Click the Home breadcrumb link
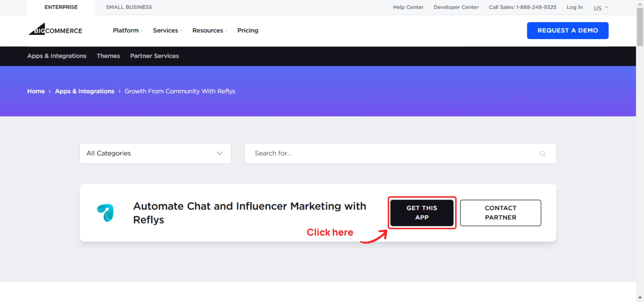 pyautogui.click(x=36, y=91)
